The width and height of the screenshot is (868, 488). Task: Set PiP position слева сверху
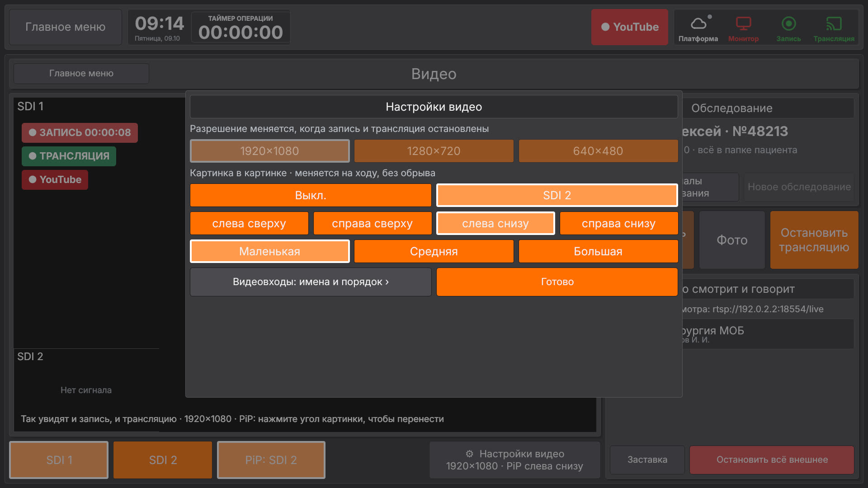coord(249,223)
